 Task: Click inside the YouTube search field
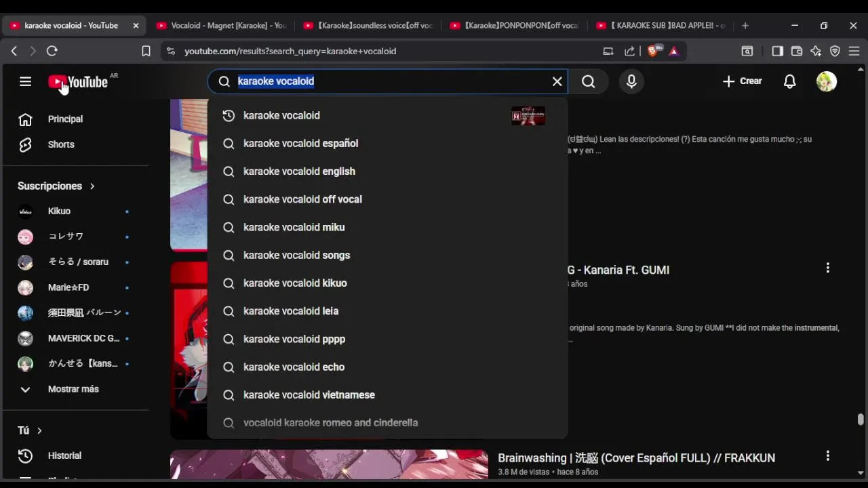click(387, 81)
